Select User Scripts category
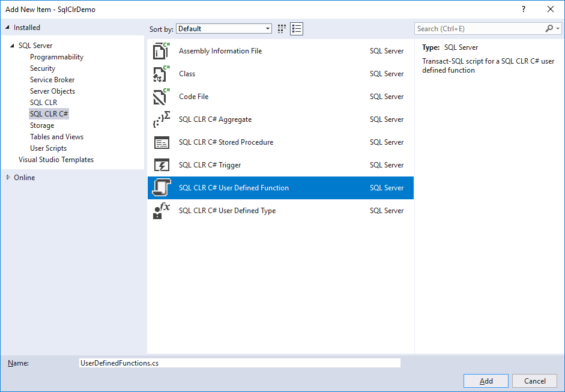Viewport: 565px width, 392px height. click(x=48, y=148)
